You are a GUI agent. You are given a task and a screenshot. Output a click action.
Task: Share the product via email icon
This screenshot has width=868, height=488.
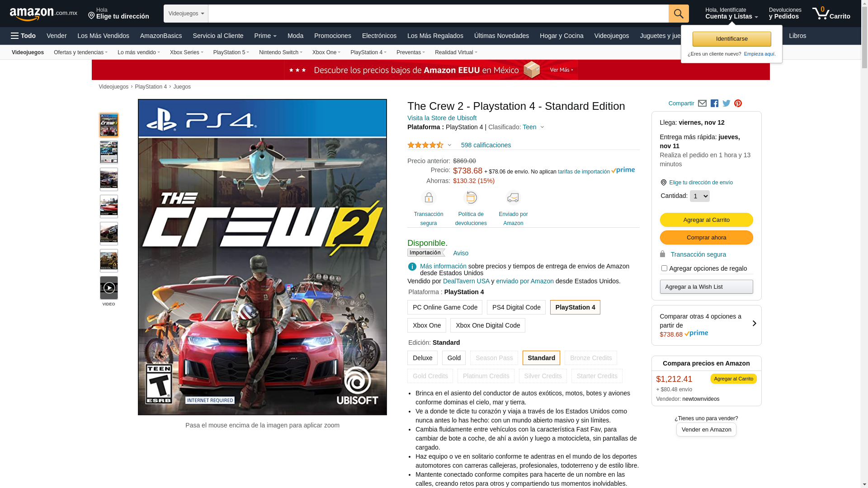coord(702,103)
